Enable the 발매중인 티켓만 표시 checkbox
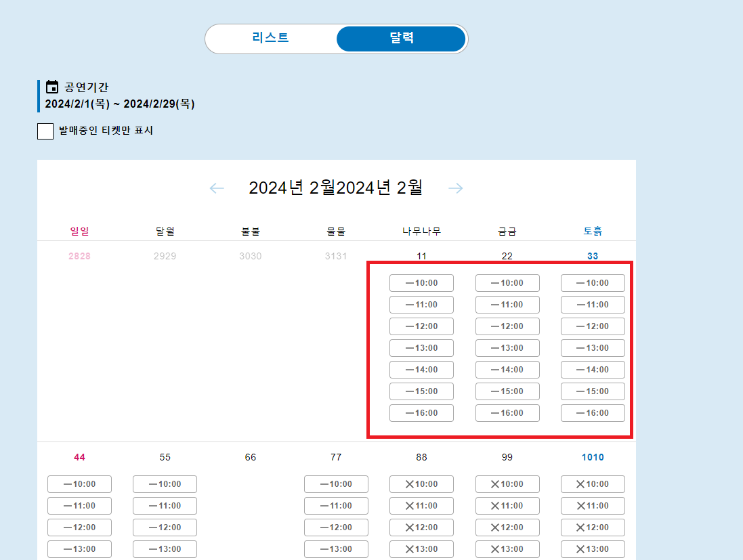Viewport: 743px width, 560px height. [45, 131]
